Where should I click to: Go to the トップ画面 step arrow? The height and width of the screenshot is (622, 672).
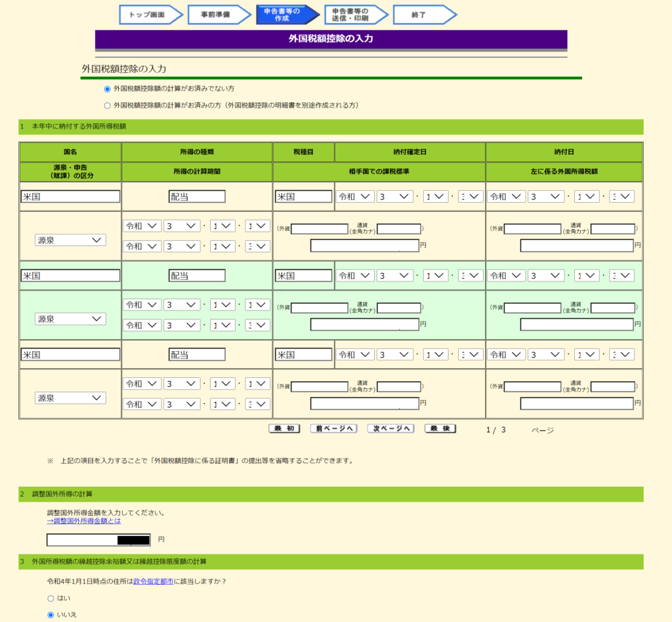click(x=151, y=14)
